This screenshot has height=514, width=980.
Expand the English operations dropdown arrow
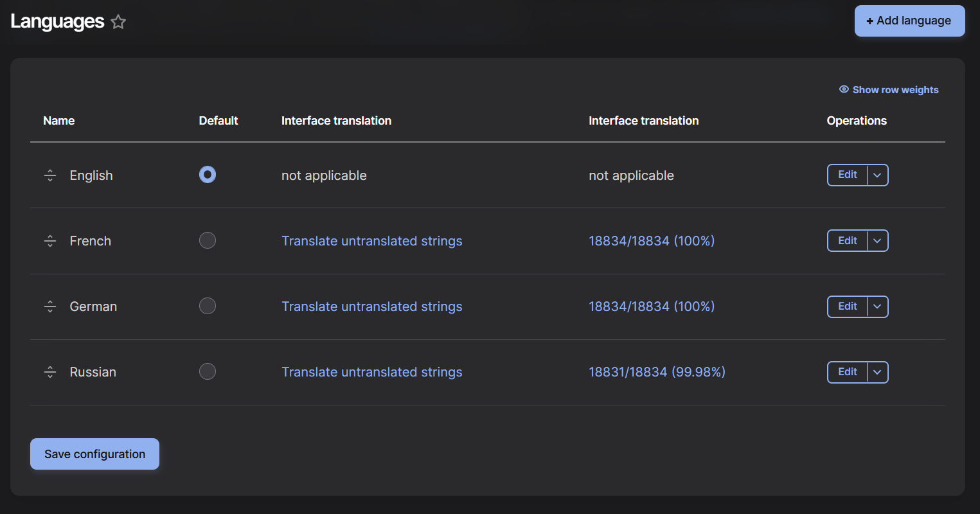click(877, 175)
